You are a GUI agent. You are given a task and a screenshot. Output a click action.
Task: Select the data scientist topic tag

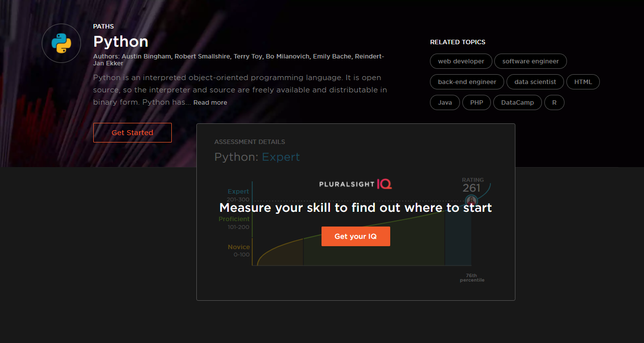coord(536,82)
